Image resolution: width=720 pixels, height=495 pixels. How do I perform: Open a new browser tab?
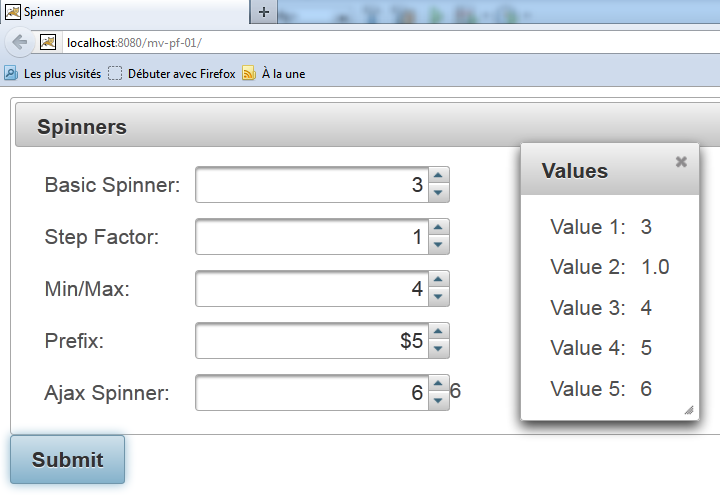(x=264, y=12)
